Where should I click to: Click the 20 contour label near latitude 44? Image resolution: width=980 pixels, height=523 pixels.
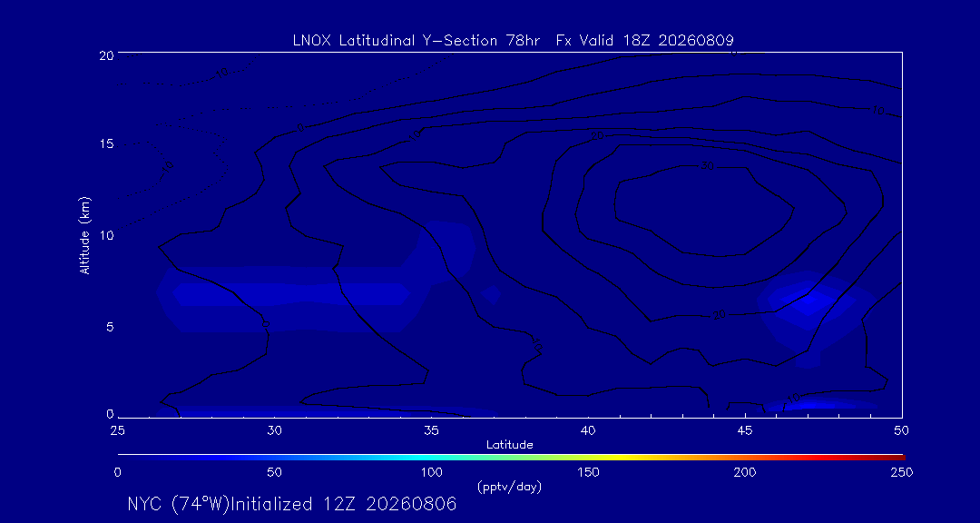(x=720, y=315)
